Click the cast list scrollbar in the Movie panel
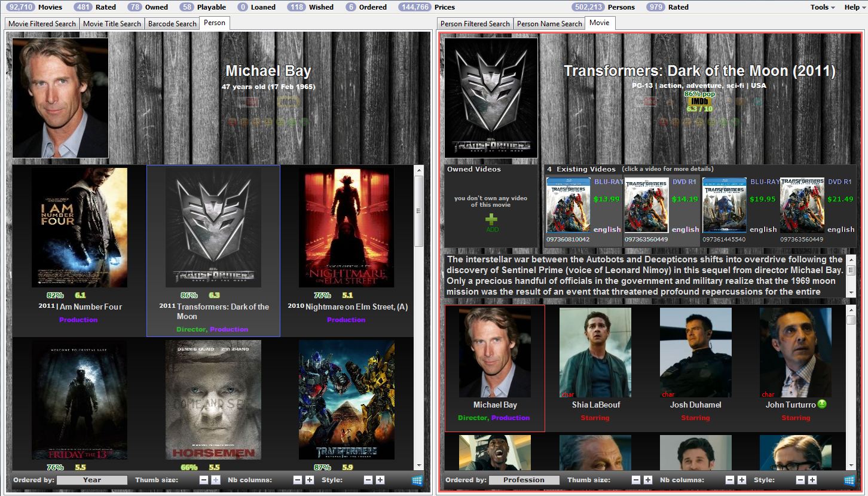This screenshot has height=496, width=868. click(x=851, y=388)
